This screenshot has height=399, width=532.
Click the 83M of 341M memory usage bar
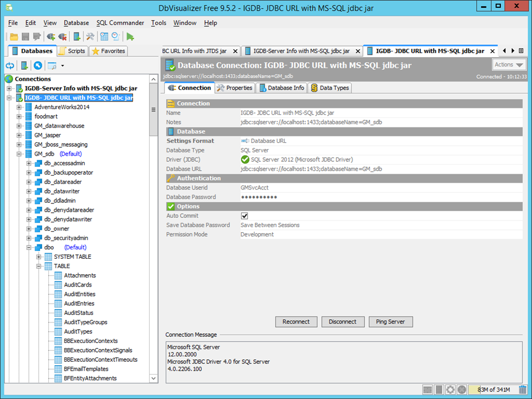(493, 390)
